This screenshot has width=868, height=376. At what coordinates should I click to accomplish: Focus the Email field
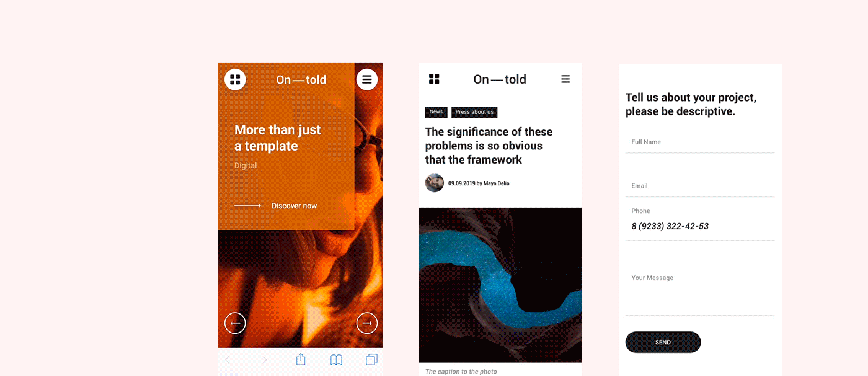[x=700, y=186]
